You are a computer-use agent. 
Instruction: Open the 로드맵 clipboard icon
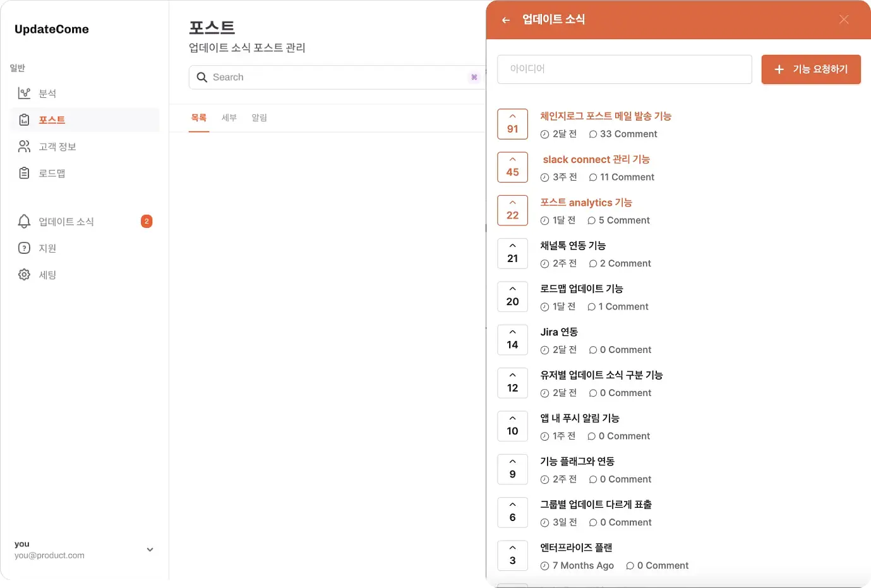[24, 173]
